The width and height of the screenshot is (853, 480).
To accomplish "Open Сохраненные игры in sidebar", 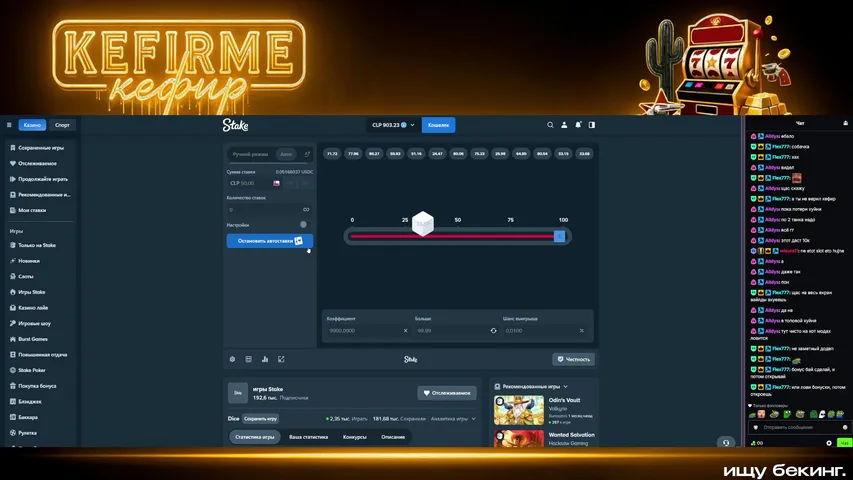I will 41,147.
